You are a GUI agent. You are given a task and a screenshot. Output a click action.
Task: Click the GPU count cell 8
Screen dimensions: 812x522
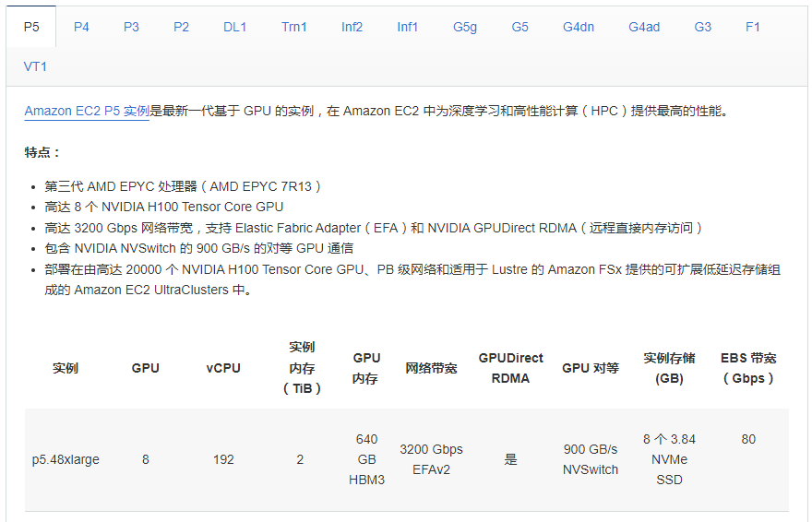(x=146, y=459)
